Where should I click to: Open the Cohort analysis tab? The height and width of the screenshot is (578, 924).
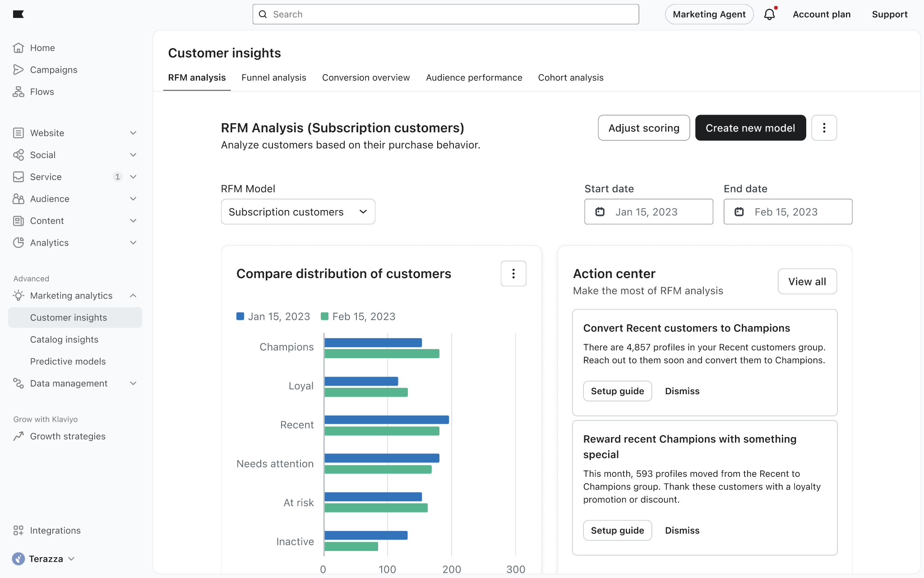[571, 78]
